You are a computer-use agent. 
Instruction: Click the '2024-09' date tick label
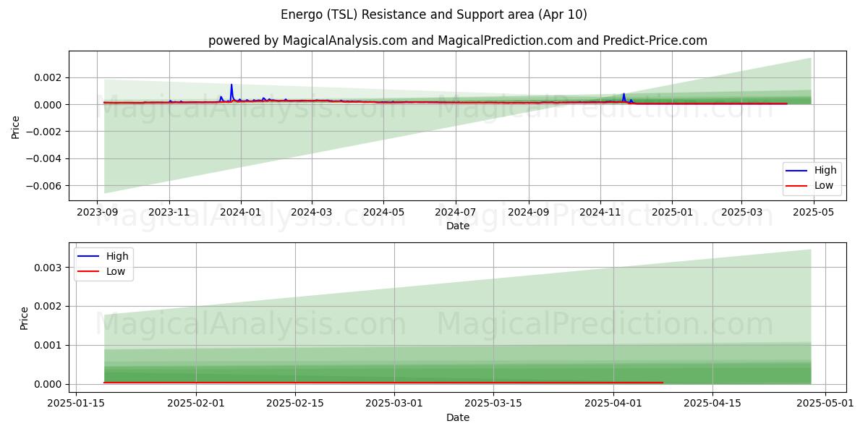[x=528, y=213]
